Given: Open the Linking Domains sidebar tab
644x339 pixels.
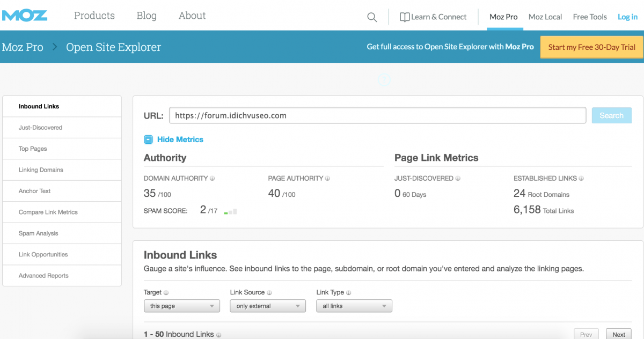Looking at the screenshot, I should point(62,170).
